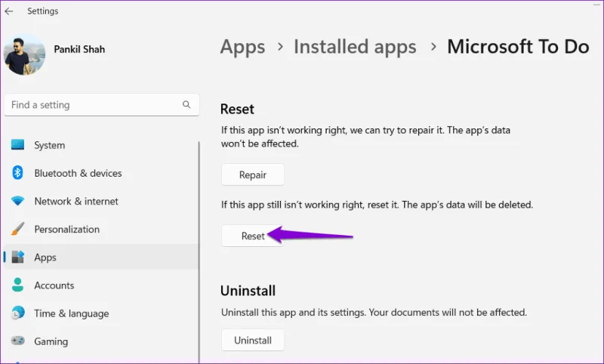Click chevron between Apps and Installed apps
Viewport: 604px width, 364px height.
280,47
